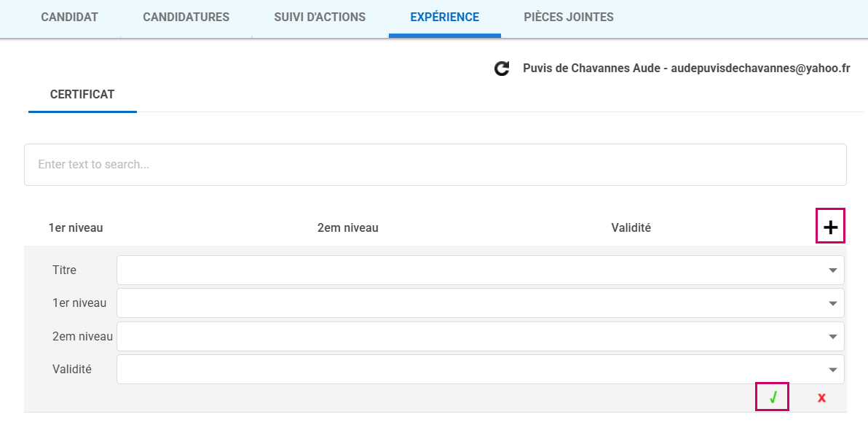Sort by the 2em niveau column header
Screen dimensions: 868x425
(347, 228)
